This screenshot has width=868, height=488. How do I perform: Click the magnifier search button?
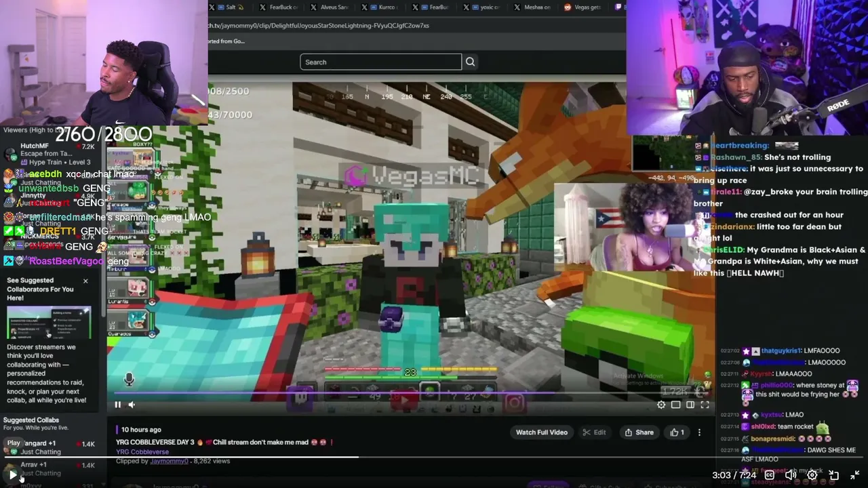coord(470,62)
